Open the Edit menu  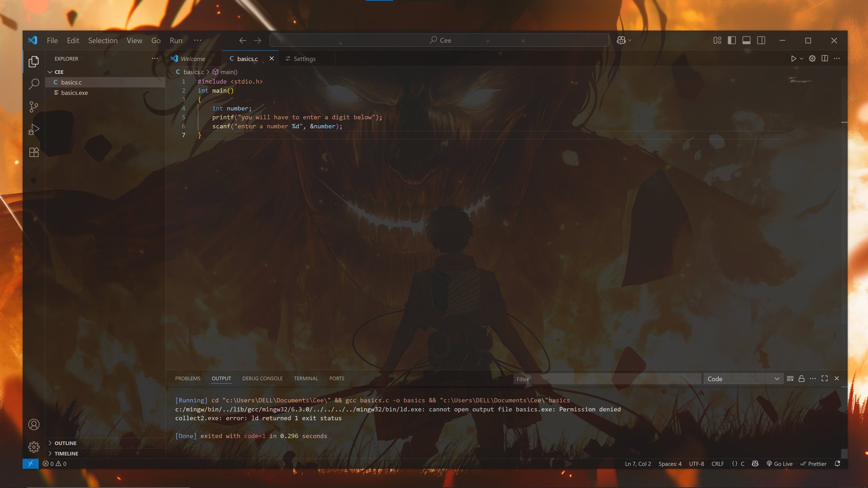73,40
